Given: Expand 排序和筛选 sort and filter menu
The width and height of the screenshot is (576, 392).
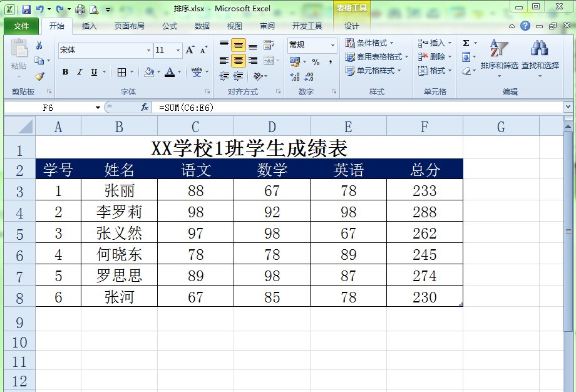Looking at the screenshot, I should tap(499, 59).
